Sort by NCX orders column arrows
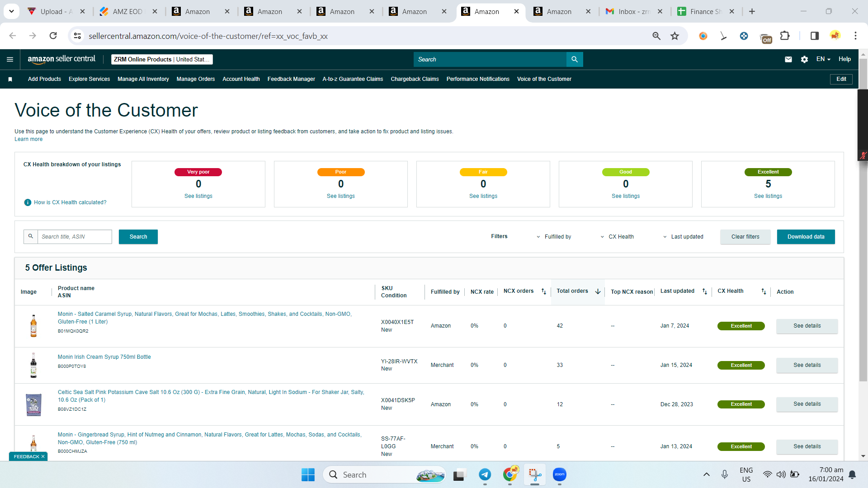Viewport: 868px width, 488px height. pos(544,291)
